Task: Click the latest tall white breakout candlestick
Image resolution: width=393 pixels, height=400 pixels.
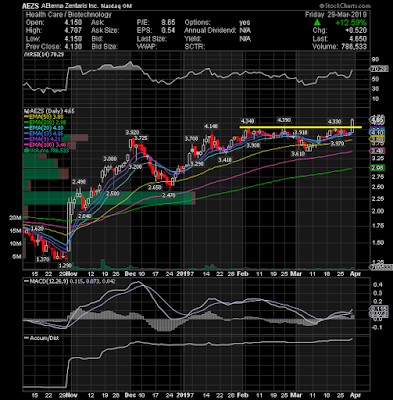Action: [x=353, y=125]
